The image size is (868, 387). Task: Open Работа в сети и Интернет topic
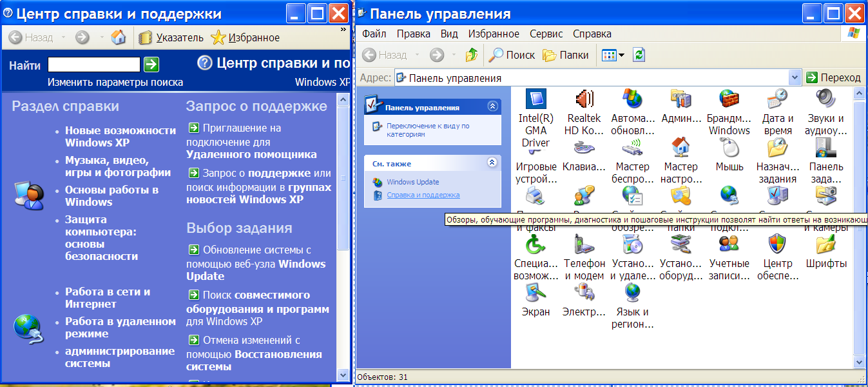click(108, 297)
